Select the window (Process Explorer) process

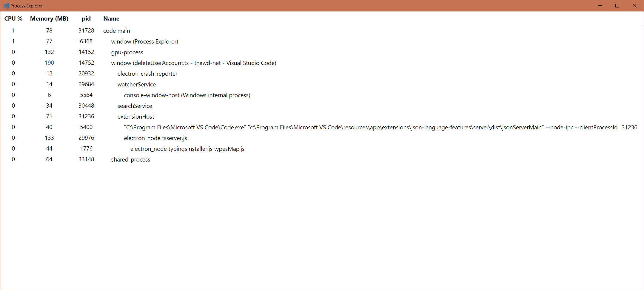(x=144, y=41)
